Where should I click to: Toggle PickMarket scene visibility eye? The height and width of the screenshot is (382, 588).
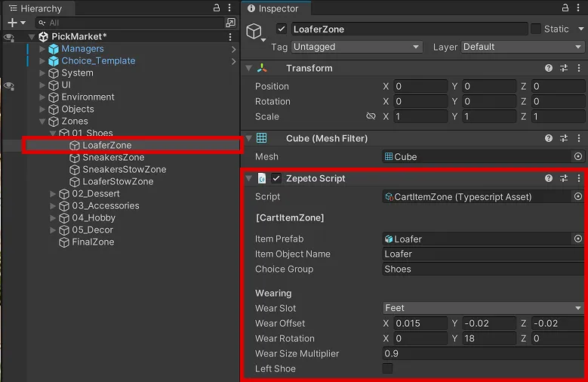point(9,37)
